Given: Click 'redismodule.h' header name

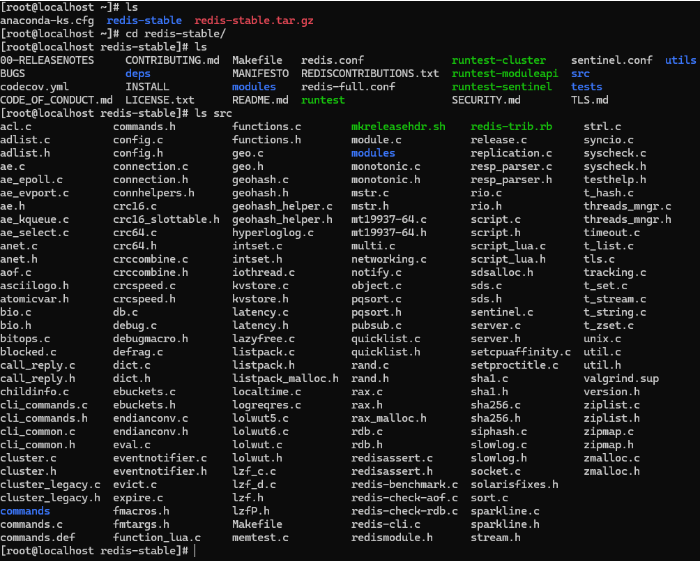Looking at the screenshot, I should pos(392,538).
